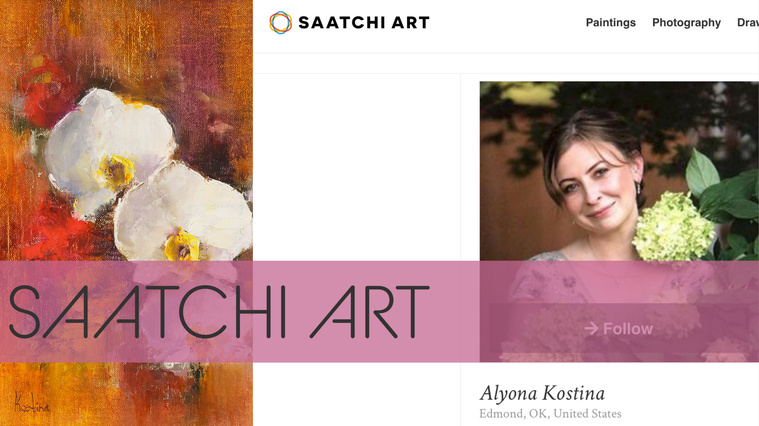Screen dimensions: 759x426
Task: Open the artist's face in profile photo
Action: [593, 182]
